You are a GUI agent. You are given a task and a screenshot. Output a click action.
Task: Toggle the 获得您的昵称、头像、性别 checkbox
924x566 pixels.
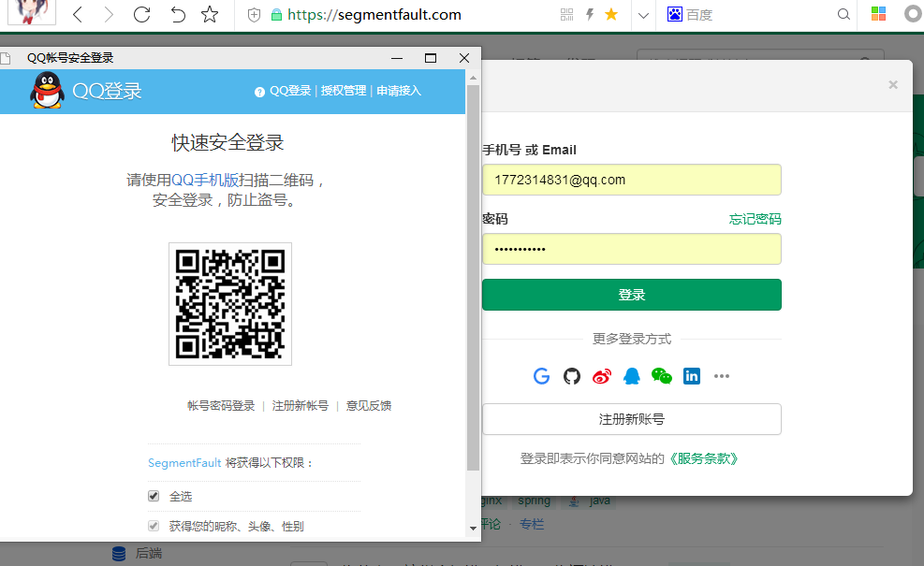click(154, 526)
